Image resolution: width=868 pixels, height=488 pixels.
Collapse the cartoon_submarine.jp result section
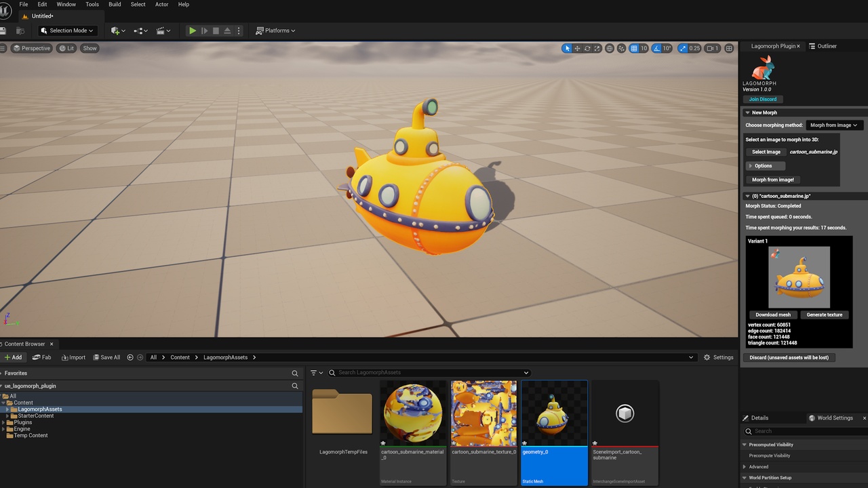click(748, 196)
